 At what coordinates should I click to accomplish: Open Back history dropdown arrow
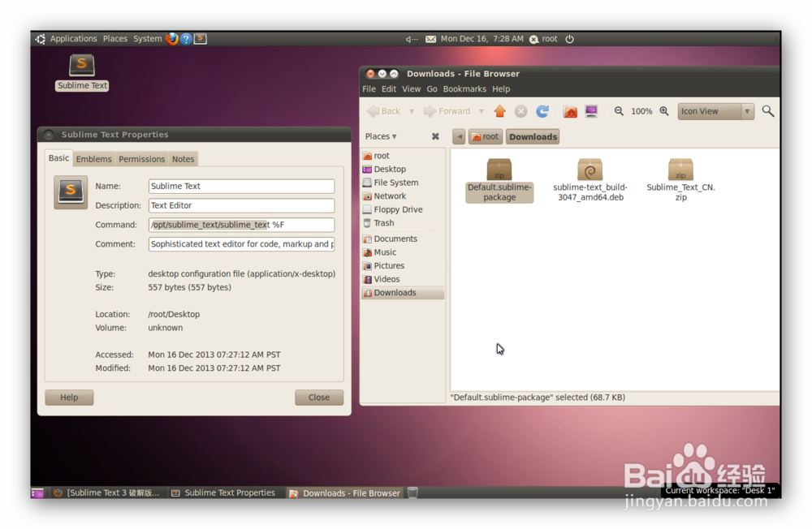(412, 111)
